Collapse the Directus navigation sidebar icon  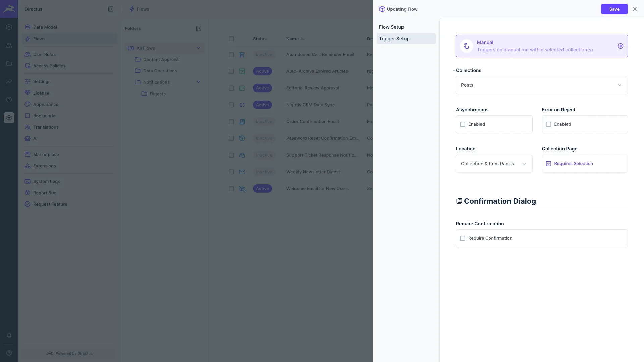(111, 9)
